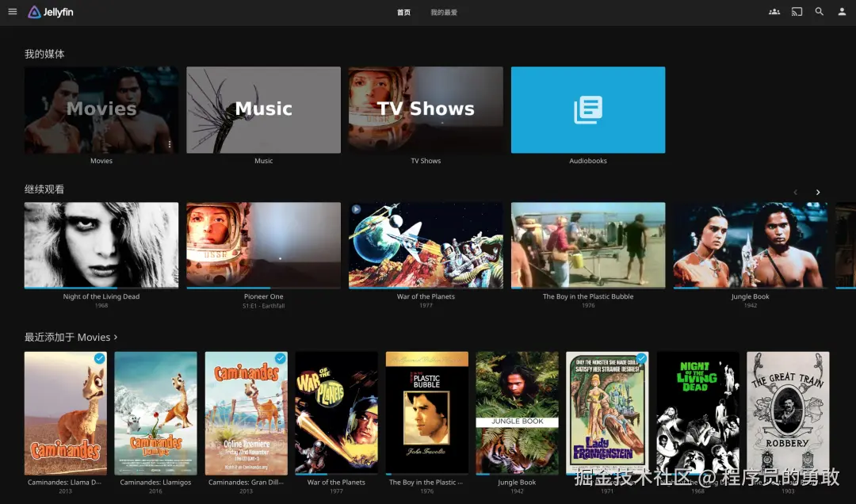Click the Audiobooks label under the card
The height and width of the screenshot is (504, 856).
point(588,161)
